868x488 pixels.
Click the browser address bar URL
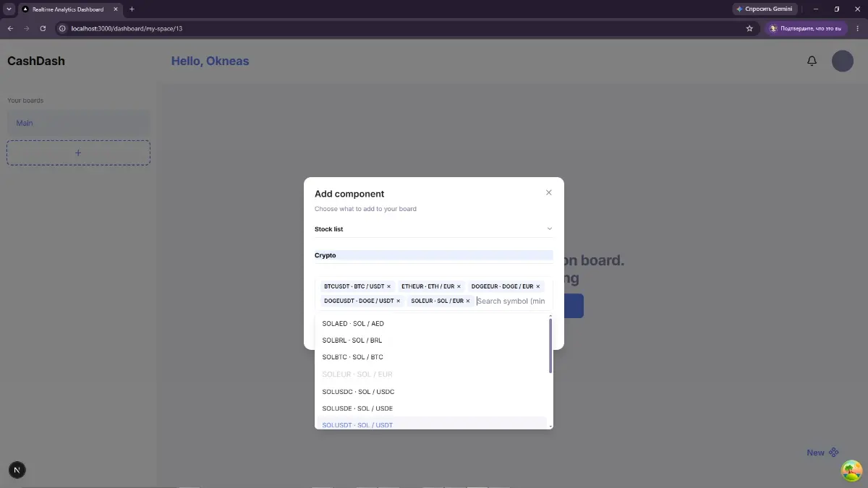[127, 28]
